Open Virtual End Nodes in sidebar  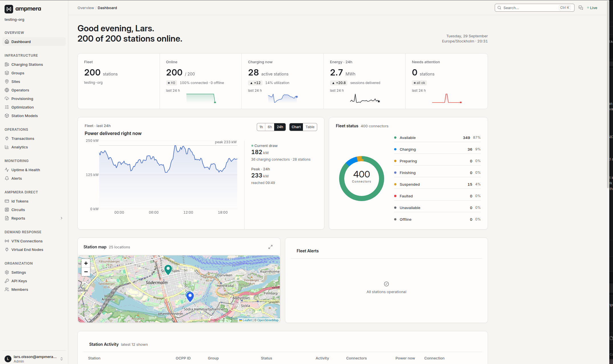coord(34,250)
